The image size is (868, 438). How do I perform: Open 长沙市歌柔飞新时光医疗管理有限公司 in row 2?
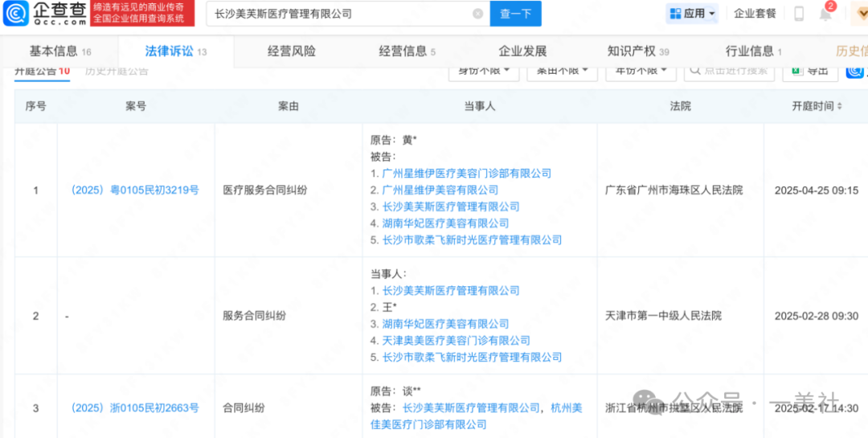pos(472,357)
